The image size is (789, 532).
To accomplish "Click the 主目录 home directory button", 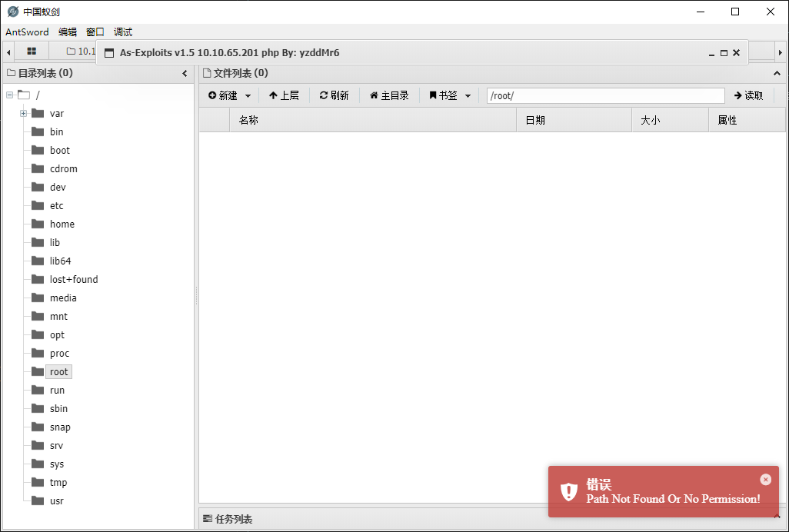I will (389, 95).
